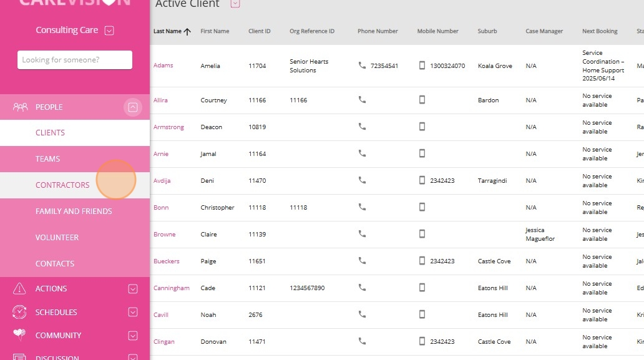The width and height of the screenshot is (644, 360).
Task: Click the People group icon in sidebar
Action: point(20,107)
